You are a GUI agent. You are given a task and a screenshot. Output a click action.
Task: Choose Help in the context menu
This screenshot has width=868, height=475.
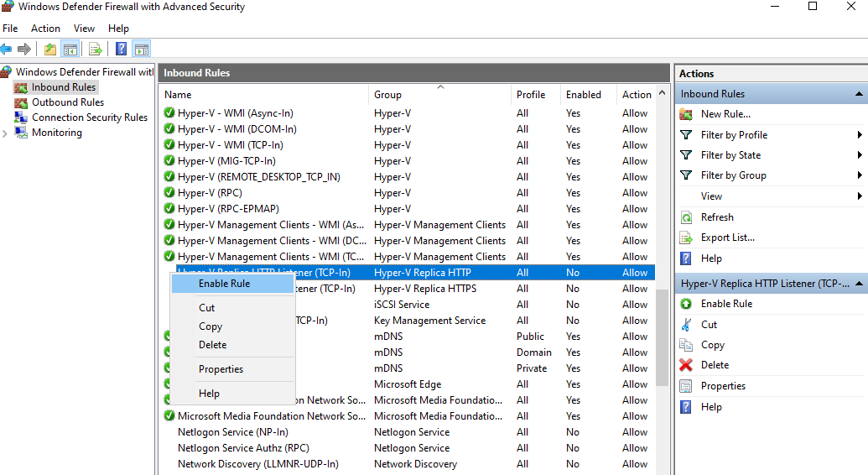click(232, 394)
